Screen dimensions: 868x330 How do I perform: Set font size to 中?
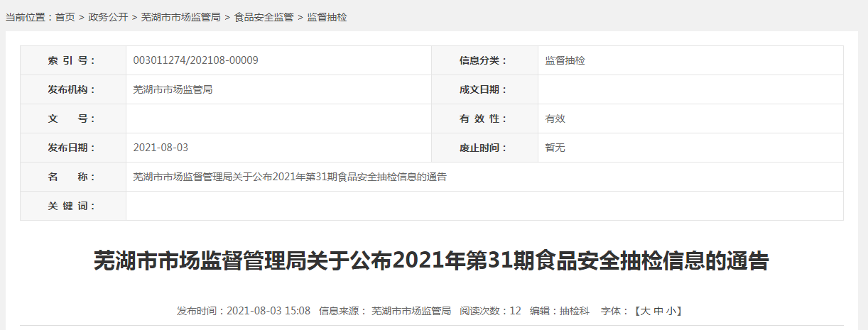(x=658, y=311)
